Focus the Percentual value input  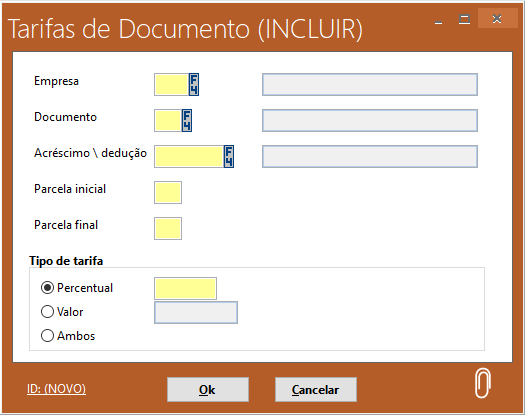(185, 288)
